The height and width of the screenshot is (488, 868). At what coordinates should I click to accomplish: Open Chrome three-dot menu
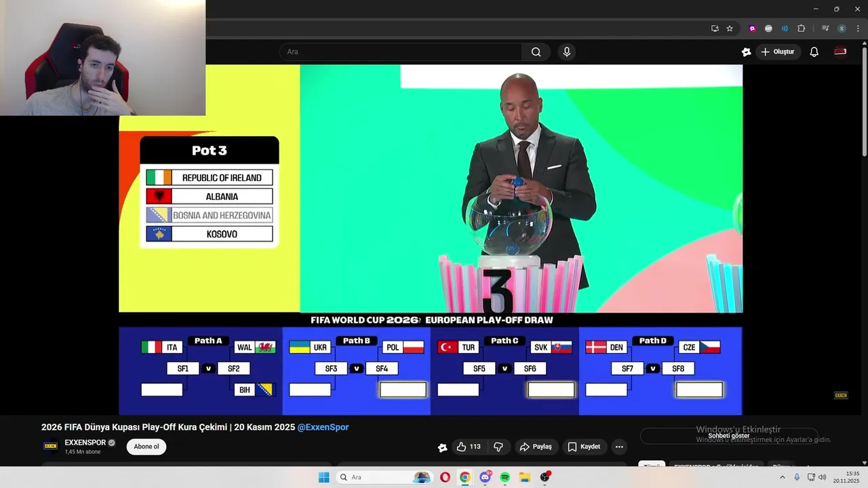tap(858, 28)
